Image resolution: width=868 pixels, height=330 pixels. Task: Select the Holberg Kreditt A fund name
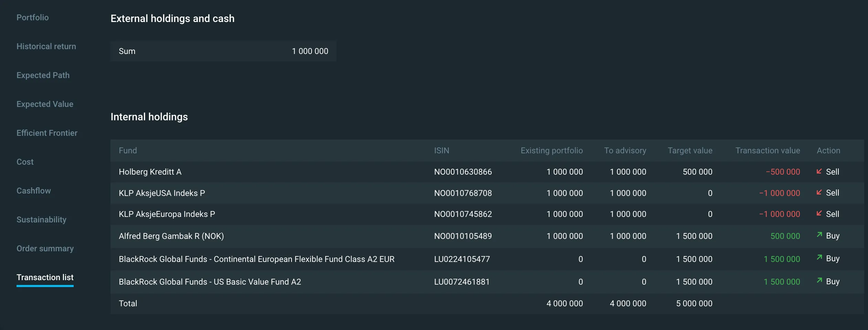pos(150,172)
